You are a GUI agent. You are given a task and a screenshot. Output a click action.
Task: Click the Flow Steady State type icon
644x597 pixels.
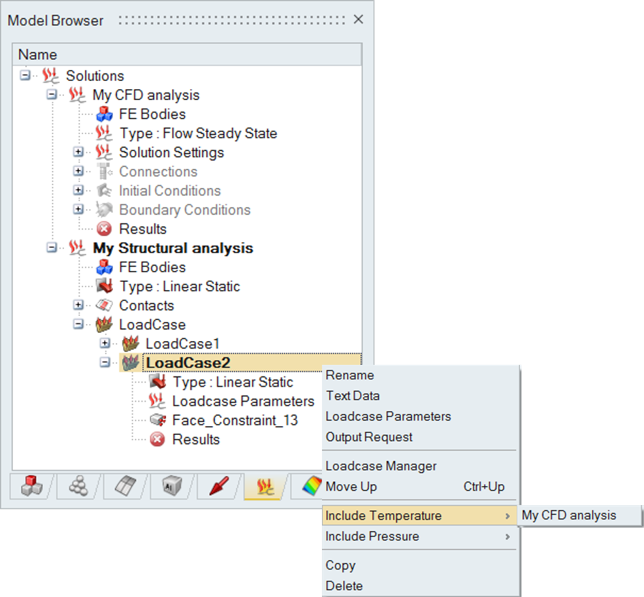pyautogui.click(x=104, y=133)
